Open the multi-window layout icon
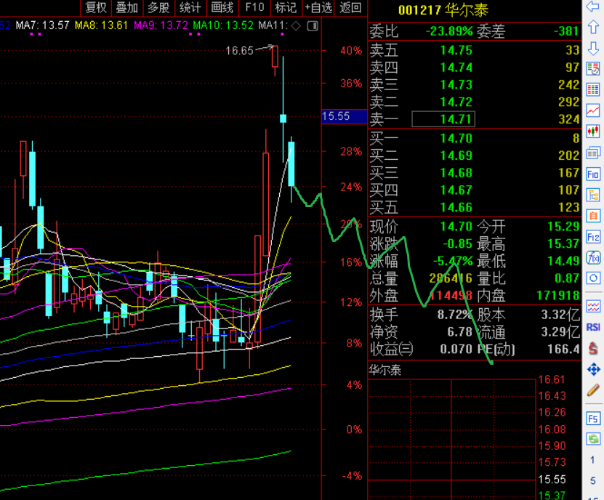Image resolution: width=604 pixels, height=500 pixels. point(593,153)
